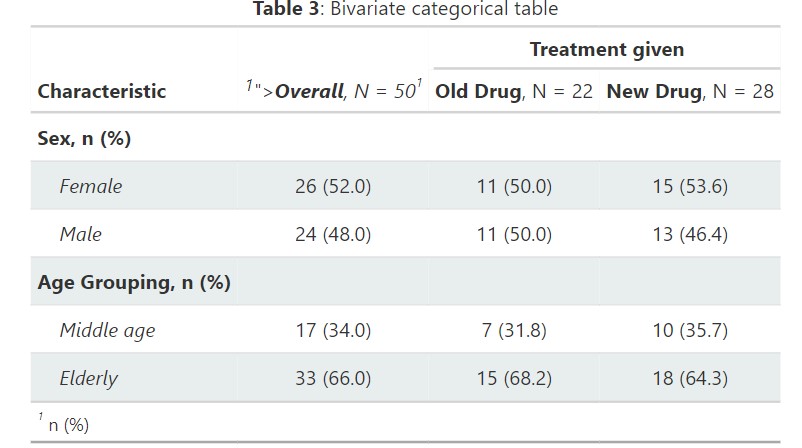Click the Treatment given spanning header
Image resolution: width=802 pixels, height=448 pixels.
click(606, 50)
